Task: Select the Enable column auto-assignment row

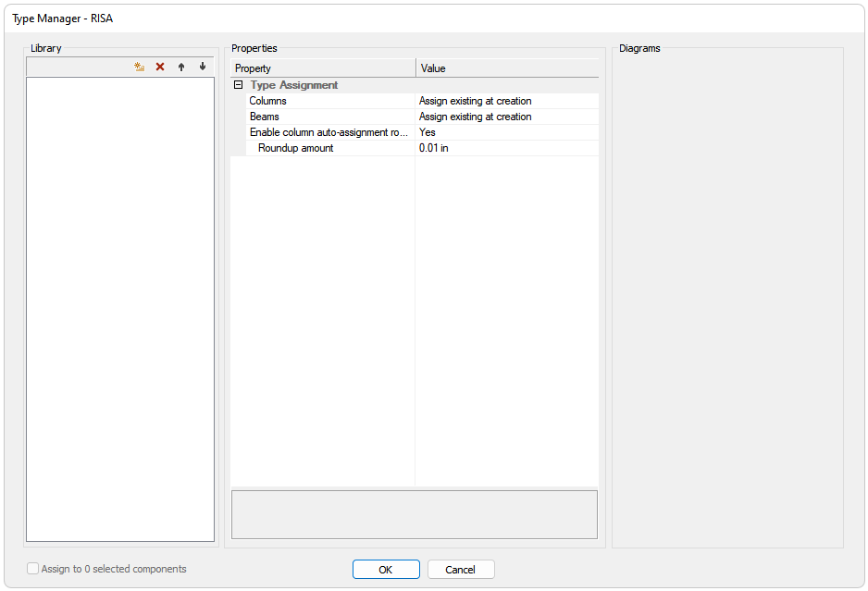Action: 329,132
